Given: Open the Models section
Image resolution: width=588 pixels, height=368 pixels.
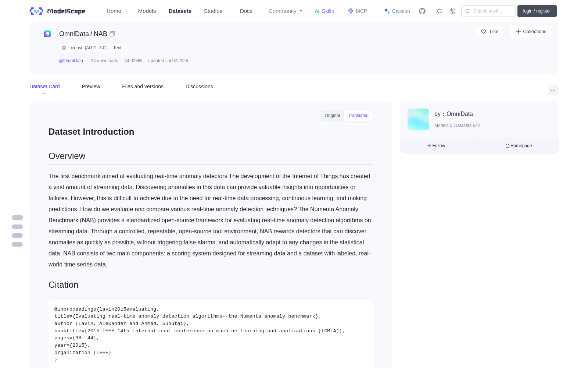Looking at the screenshot, I should (147, 11).
